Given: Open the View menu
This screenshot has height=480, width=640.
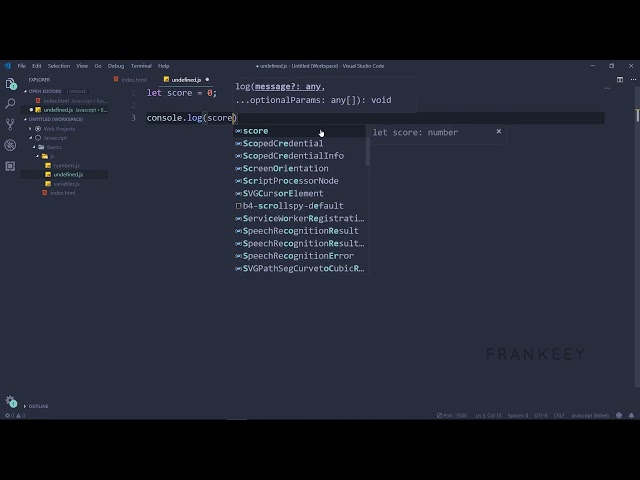Looking at the screenshot, I should pyautogui.click(x=82, y=66).
